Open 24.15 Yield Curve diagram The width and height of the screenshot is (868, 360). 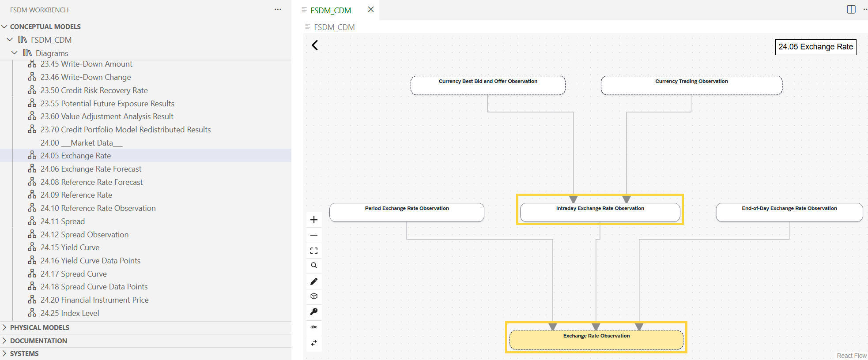tap(70, 247)
